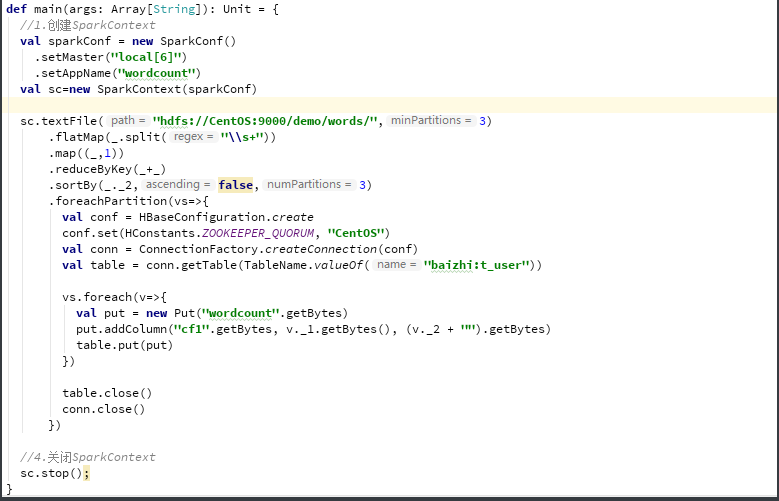Click the .map((_,1)) line
The image size is (779, 501).
[86, 153]
